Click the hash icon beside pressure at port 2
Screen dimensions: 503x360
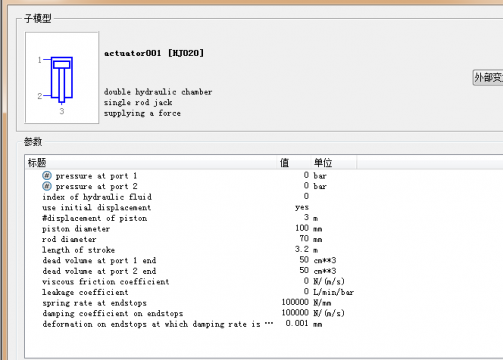(47, 186)
